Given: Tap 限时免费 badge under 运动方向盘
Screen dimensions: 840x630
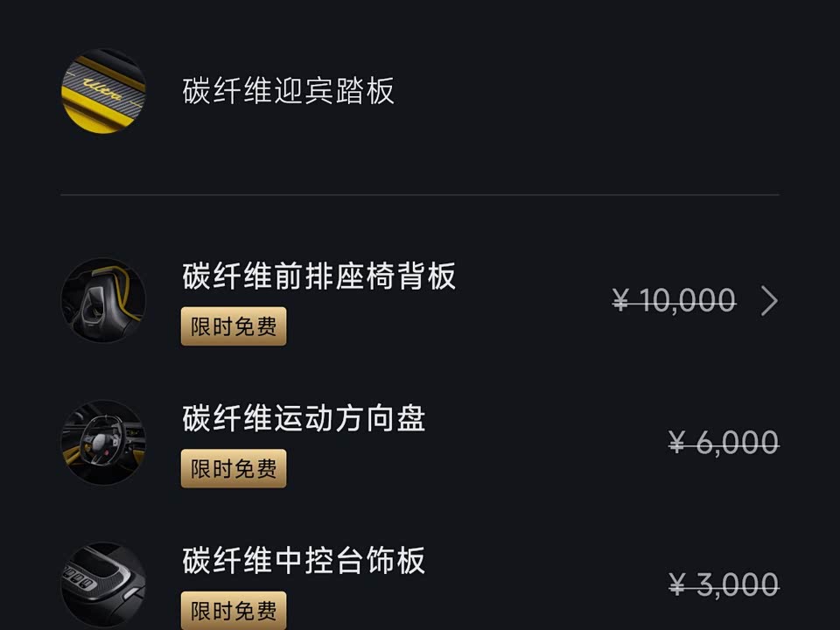Looking at the screenshot, I should tap(234, 468).
